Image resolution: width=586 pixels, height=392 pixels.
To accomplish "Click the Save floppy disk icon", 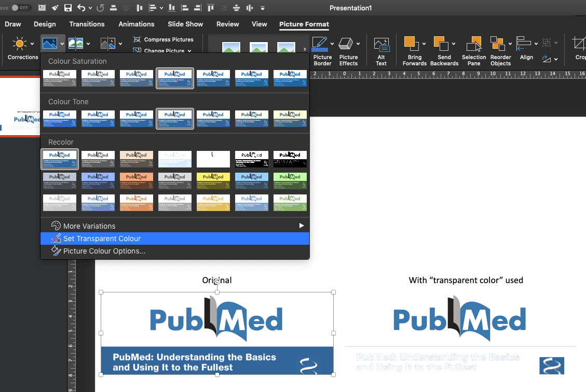I will pyautogui.click(x=67, y=7).
